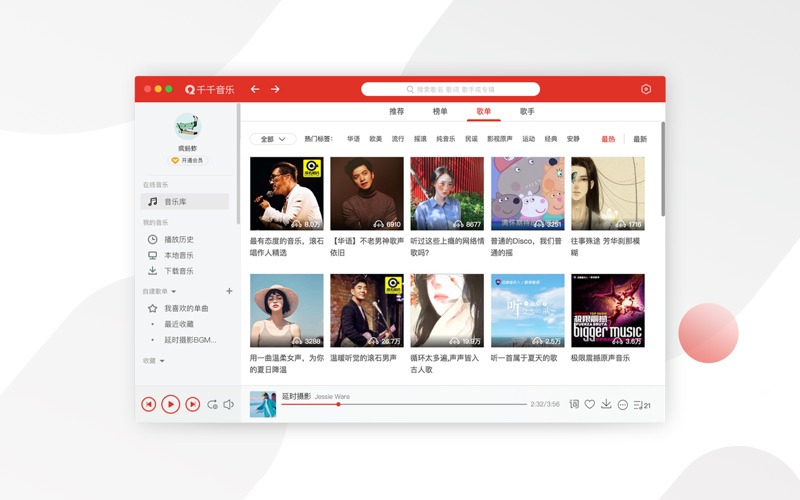Skip to the next track
The image size is (800, 500).
[x=192, y=405]
